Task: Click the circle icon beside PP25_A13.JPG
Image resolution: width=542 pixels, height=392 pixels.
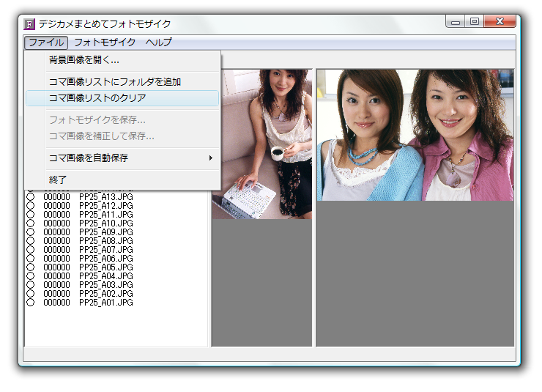Action: coord(31,197)
